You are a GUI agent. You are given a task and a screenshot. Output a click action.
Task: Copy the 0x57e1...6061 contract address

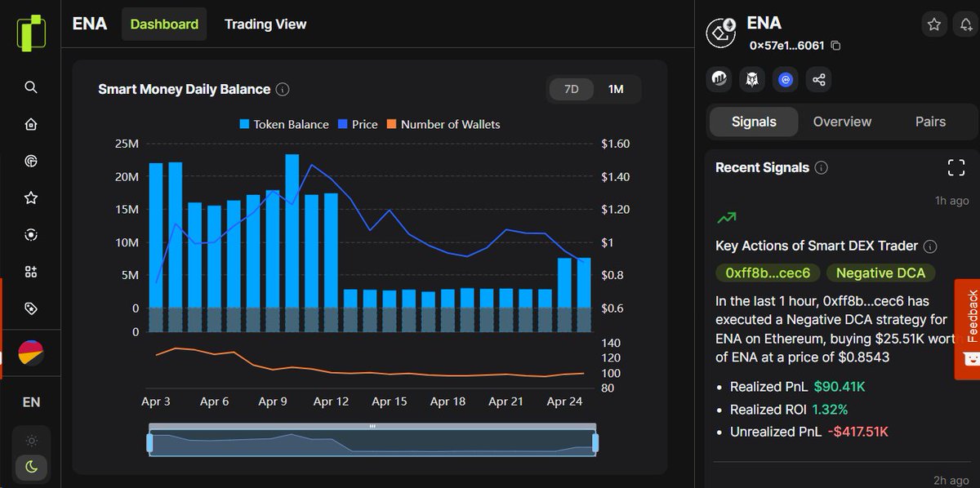(835, 46)
